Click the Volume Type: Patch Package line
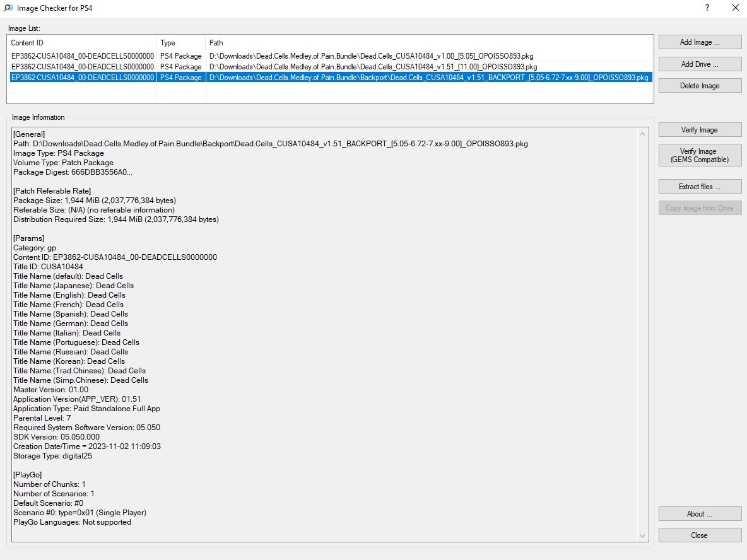The image size is (747, 560). tap(63, 162)
